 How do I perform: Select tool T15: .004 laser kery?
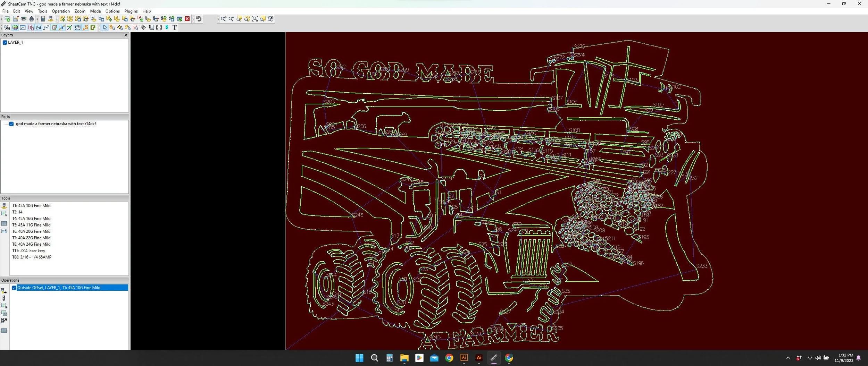[28, 251]
